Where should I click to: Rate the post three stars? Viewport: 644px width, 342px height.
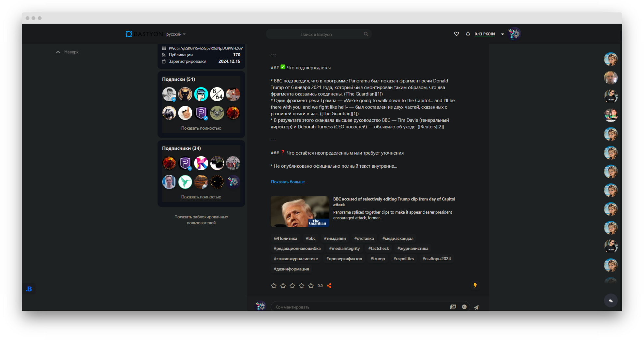point(292,286)
